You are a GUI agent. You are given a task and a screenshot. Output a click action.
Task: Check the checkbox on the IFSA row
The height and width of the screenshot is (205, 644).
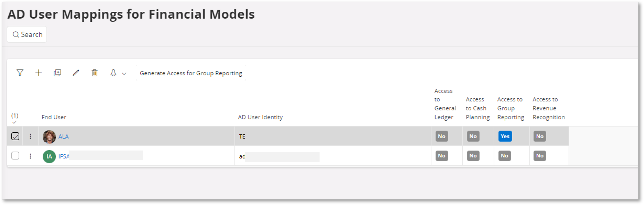point(15,156)
